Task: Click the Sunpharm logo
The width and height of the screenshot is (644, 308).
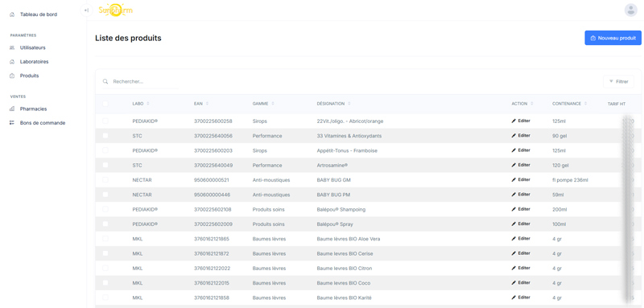Action: (x=116, y=10)
